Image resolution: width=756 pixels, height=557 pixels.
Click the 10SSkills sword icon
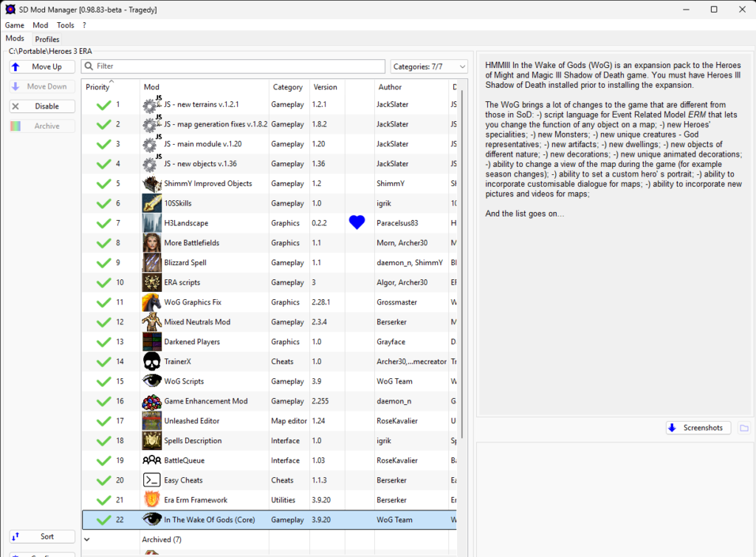tap(152, 203)
